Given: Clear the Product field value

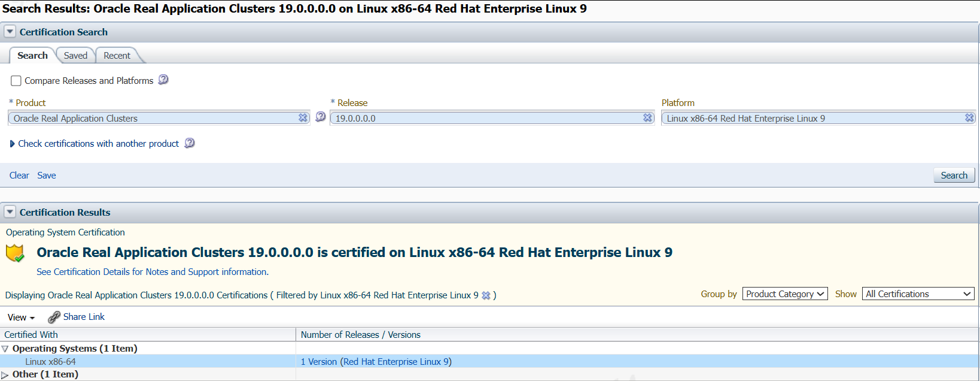Looking at the screenshot, I should coord(303,118).
